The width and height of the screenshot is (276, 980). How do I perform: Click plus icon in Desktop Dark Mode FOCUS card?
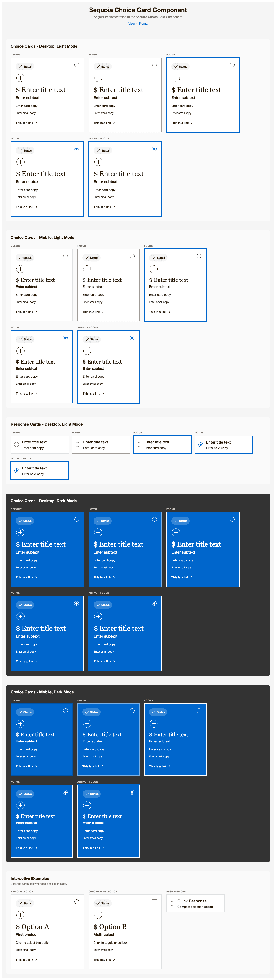tap(176, 533)
